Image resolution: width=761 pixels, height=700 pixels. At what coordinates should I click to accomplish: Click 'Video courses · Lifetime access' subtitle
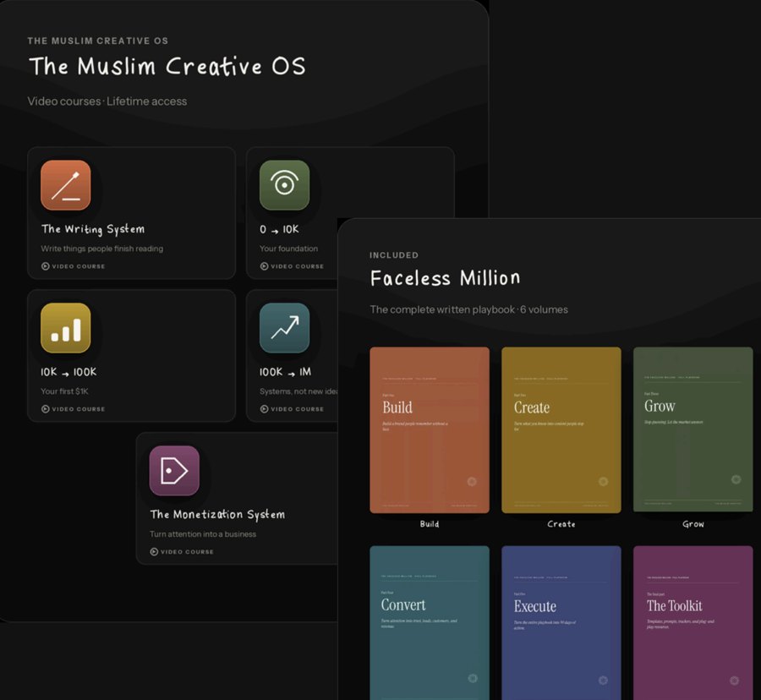pyautogui.click(x=107, y=101)
